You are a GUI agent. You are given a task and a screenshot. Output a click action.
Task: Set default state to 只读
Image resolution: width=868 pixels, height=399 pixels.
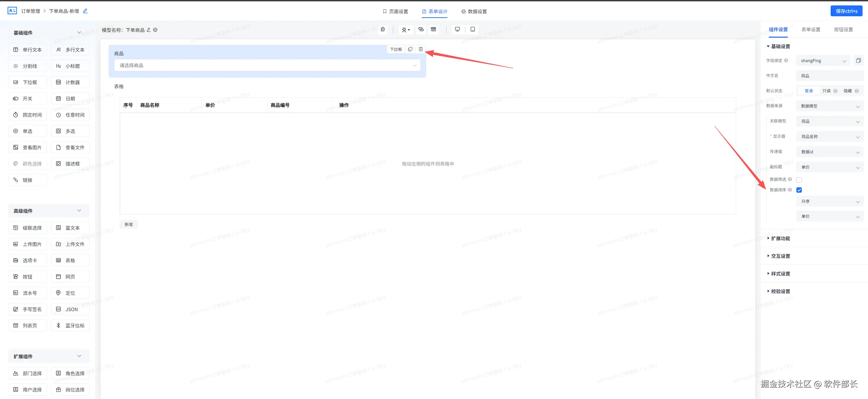pyautogui.click(x=826, y=91)
